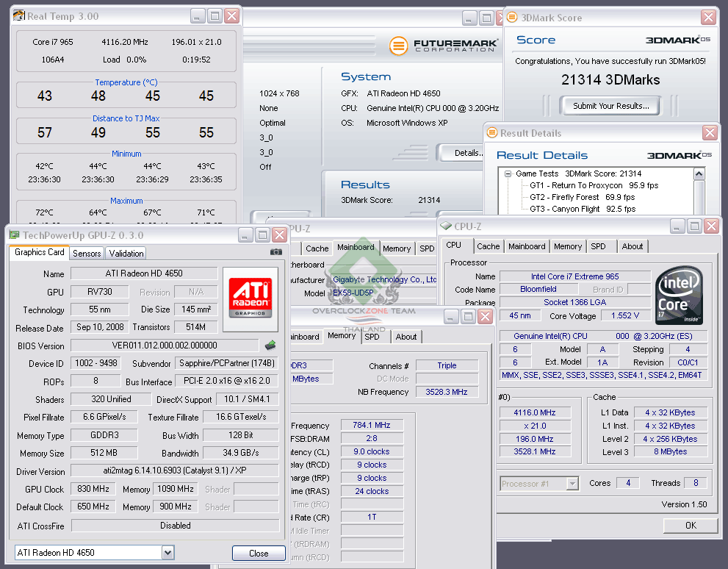Click the Memory Type GDDR3 field
728x569 pixels.
point(104,434)
